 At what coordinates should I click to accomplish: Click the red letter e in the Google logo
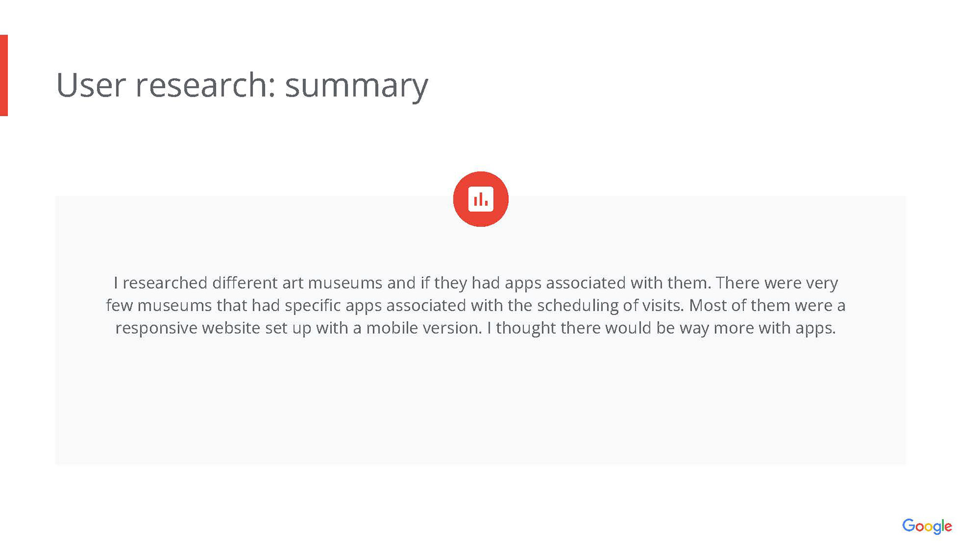point(948,527)
